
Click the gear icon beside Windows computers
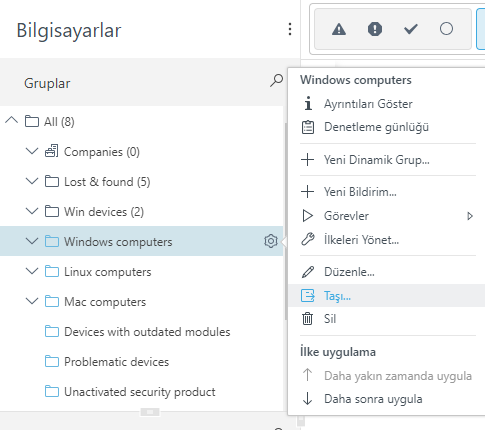point(271,241)
